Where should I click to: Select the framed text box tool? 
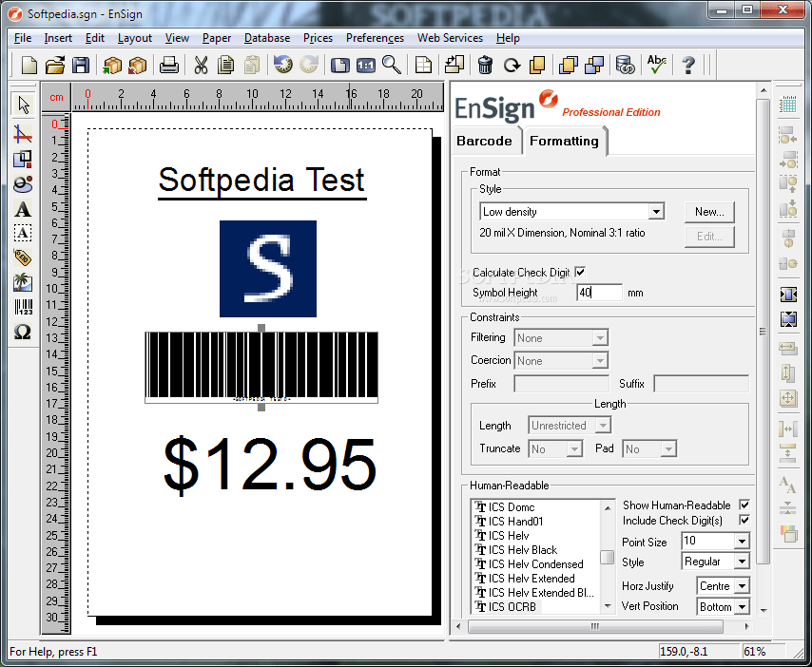(x=23, y=233)
